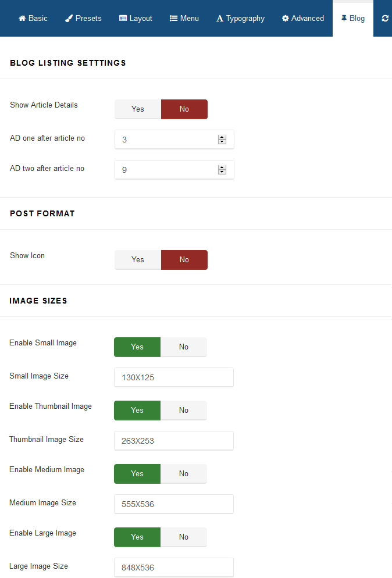Switch to the Presets tab
The image size is (392, 578).
coord(83,19)
